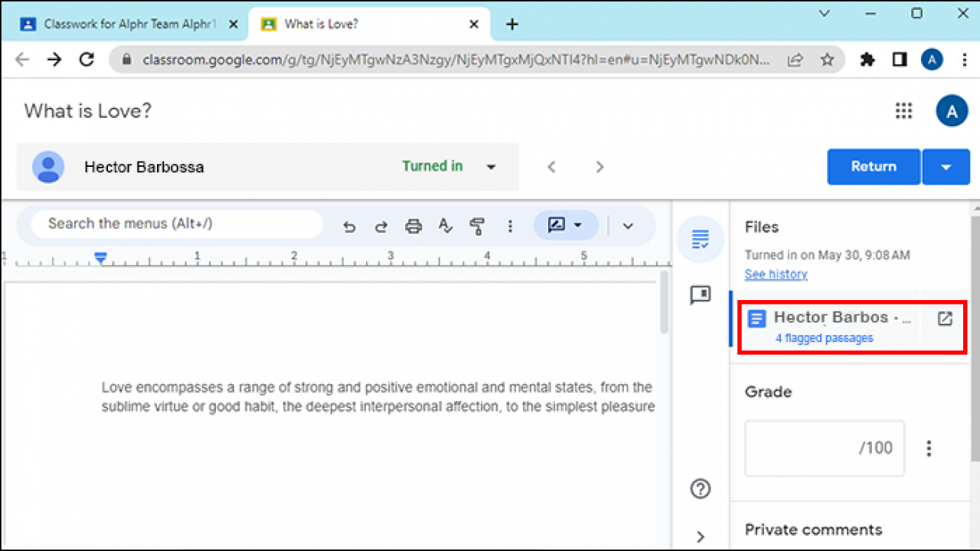Open the grading panel icon
Viewport: 980px width, 551px height.
pos(700,239)
